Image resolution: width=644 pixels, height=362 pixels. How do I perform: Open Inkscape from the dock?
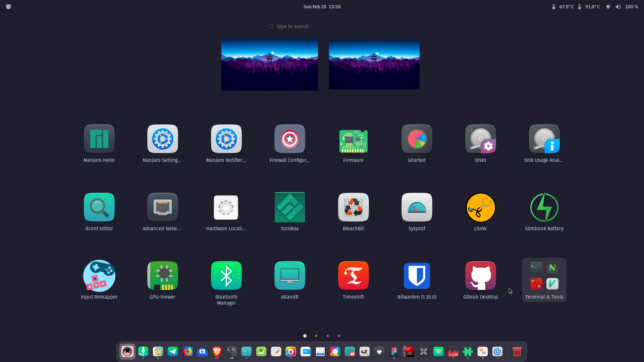(x=379, y=352)
